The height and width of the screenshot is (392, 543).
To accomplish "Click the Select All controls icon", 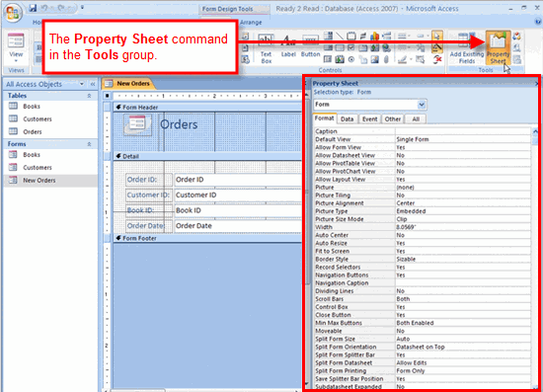I will 420,59.
